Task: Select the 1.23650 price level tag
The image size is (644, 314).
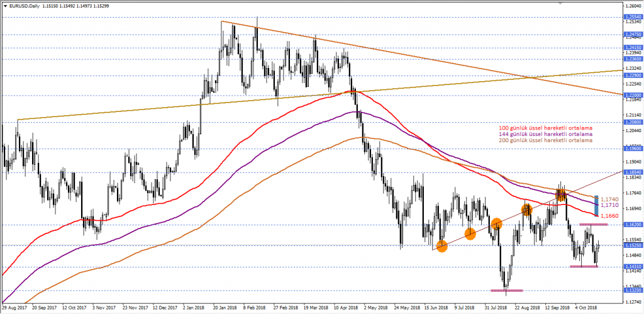Action: point(633,59)
